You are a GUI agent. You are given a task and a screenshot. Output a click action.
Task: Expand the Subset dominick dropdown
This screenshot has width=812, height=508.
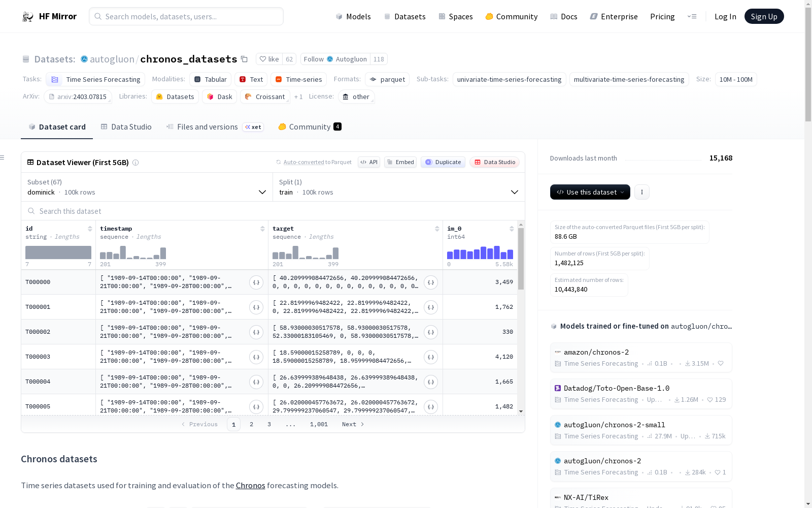point(147,187)
